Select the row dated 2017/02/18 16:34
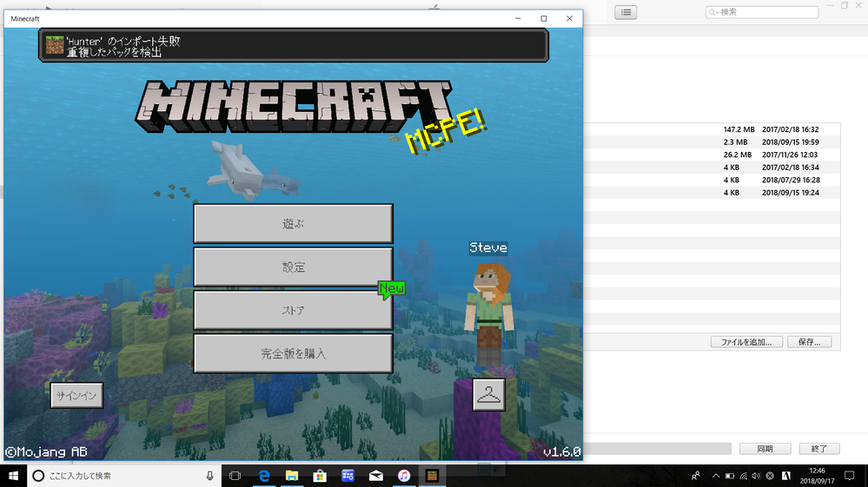 pyautogui.click(x=712, y=168)
